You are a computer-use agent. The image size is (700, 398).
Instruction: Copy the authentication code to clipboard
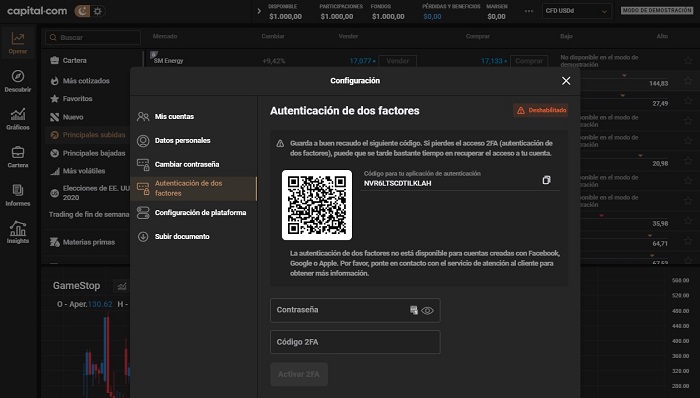coord(546,180)
